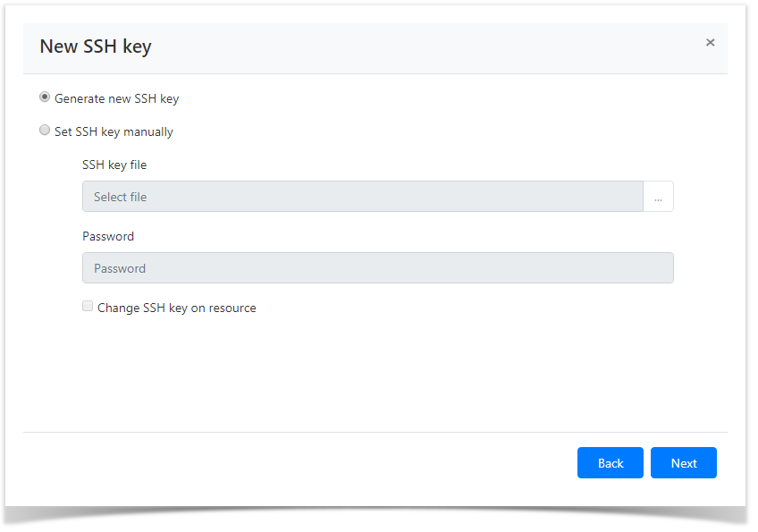The height and width of the screenshot is (532, 758).
Task: Choose the Set SSH key manually radio button
Action: (x=45, y=131)
